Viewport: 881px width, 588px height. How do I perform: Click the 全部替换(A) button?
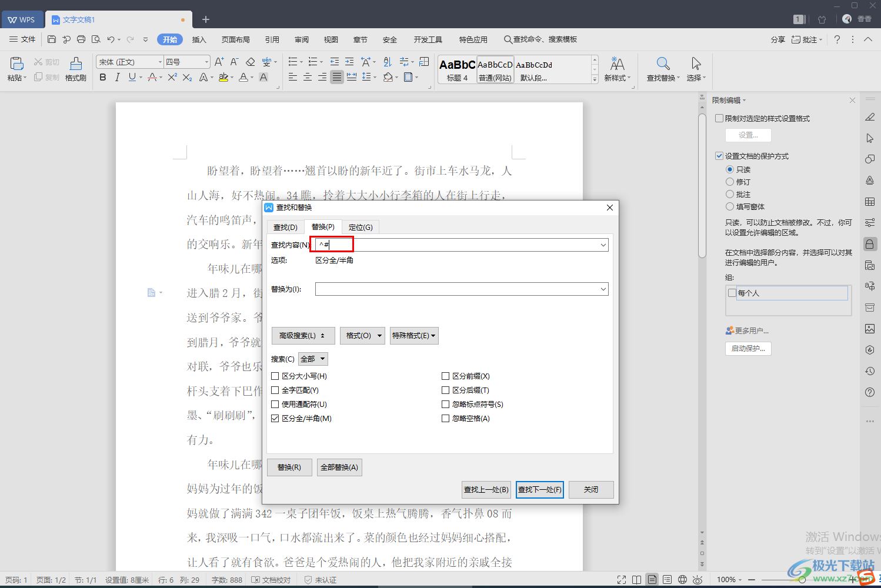[x=339, y=467]
